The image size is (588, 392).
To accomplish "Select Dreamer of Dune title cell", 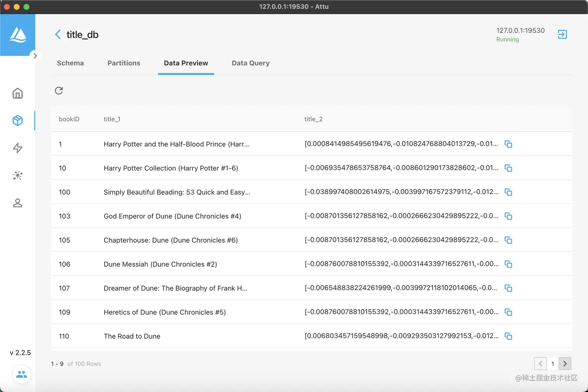I will 175,288.
